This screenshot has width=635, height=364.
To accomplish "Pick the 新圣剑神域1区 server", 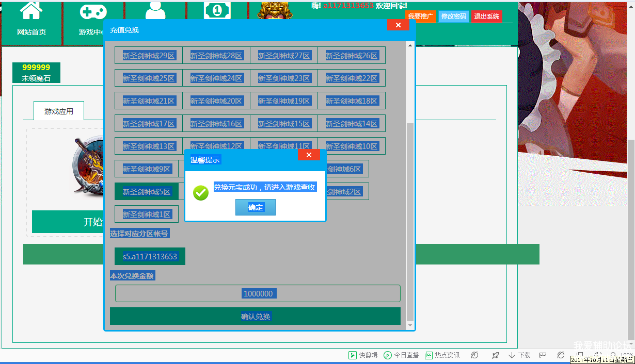I will click(147, 214).
